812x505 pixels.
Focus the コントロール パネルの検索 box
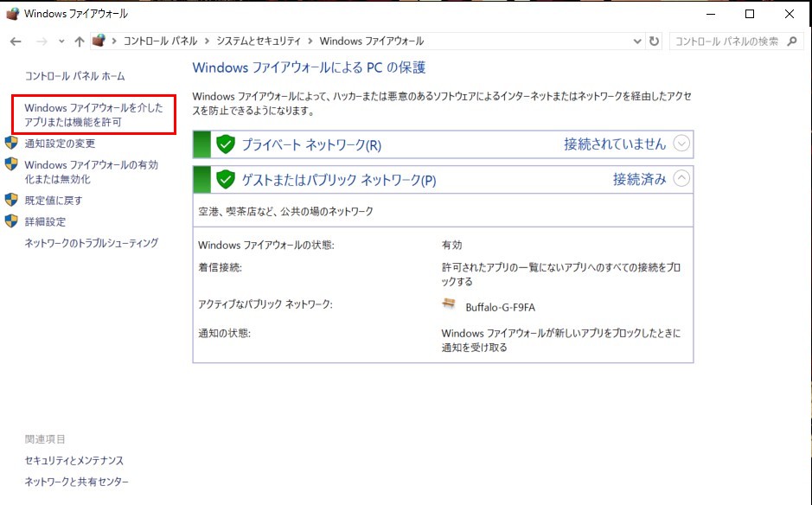coord(736,42)
